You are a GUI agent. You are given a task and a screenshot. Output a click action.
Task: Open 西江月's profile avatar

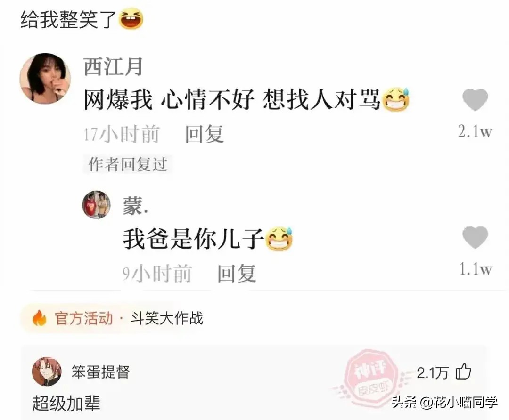coord(45,79)
